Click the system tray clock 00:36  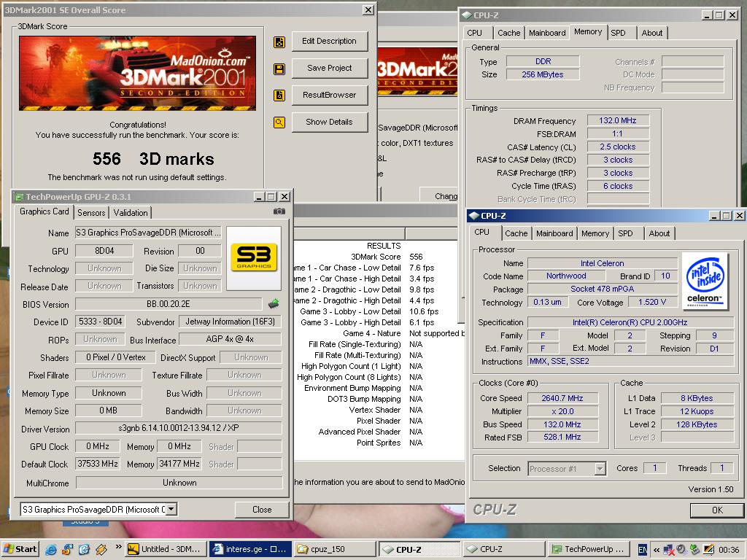coord(729,550)
